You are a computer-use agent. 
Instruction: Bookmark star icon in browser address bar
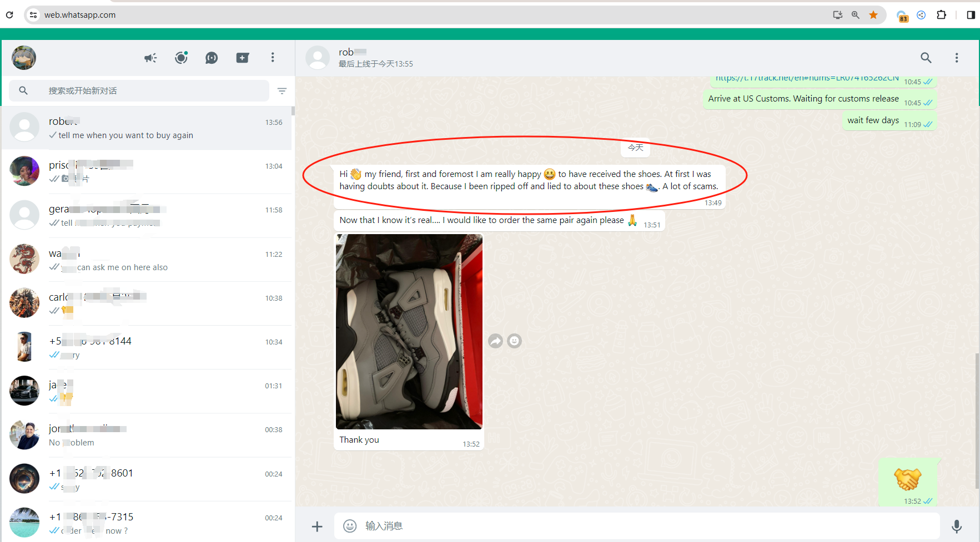(873, 15)
